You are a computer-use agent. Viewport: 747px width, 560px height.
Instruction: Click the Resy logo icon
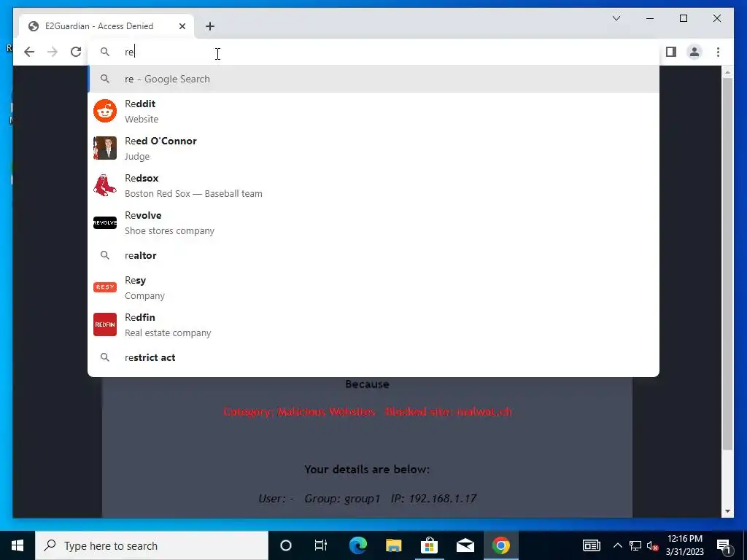(105, 287)
